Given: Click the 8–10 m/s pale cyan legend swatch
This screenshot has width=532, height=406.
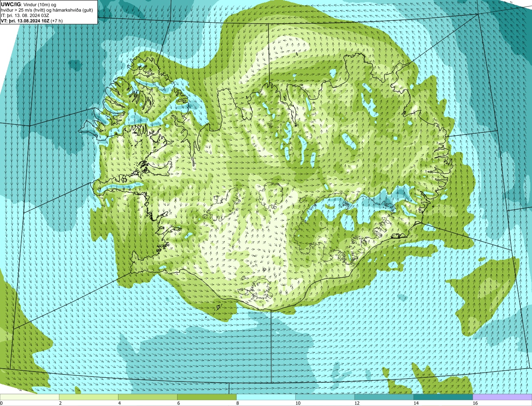Looking at the screenshot, I should (266, 397).
